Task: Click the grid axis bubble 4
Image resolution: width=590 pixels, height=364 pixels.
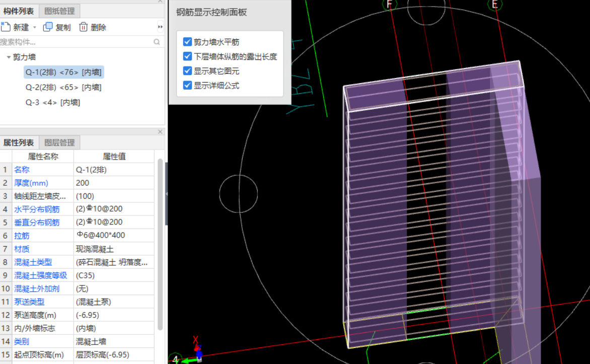Action: coord(176,358)
